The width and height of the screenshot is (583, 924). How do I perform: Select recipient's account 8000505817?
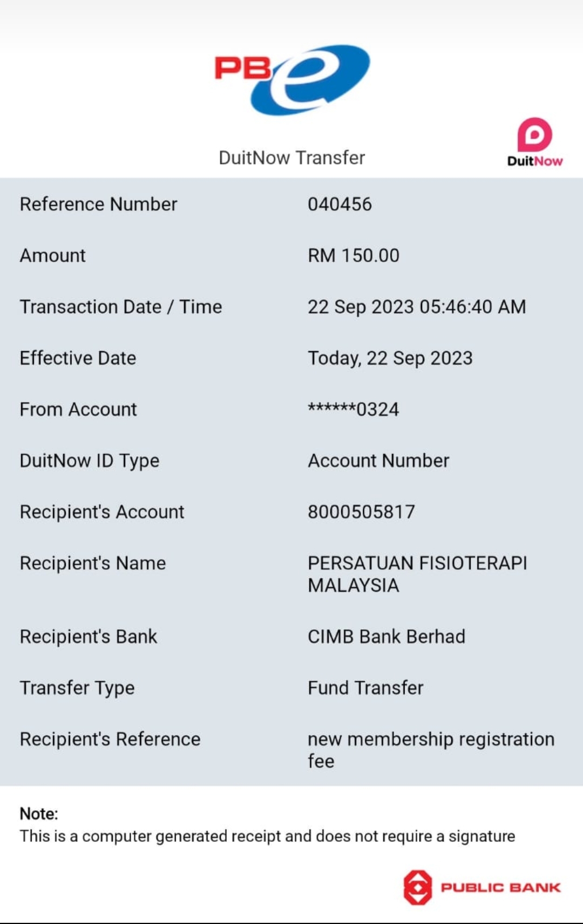361,512
